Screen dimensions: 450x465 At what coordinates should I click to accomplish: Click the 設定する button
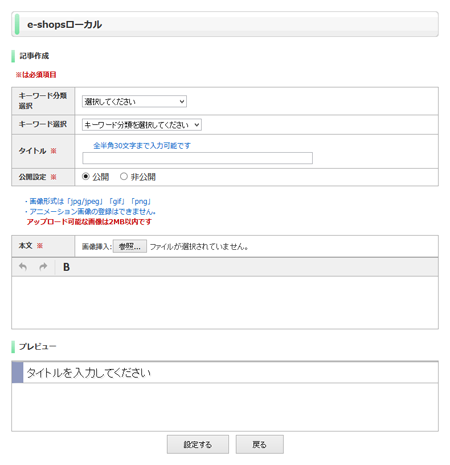[x=198, y=444]
